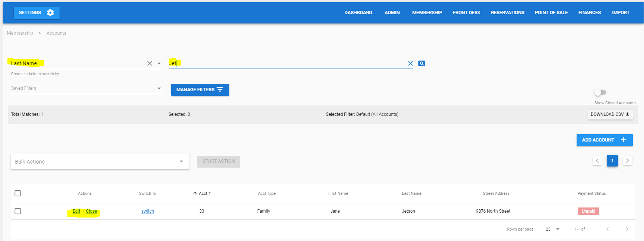Select page 1 in the pager
The width and height of the screenshot is (644, 241).
612,161
